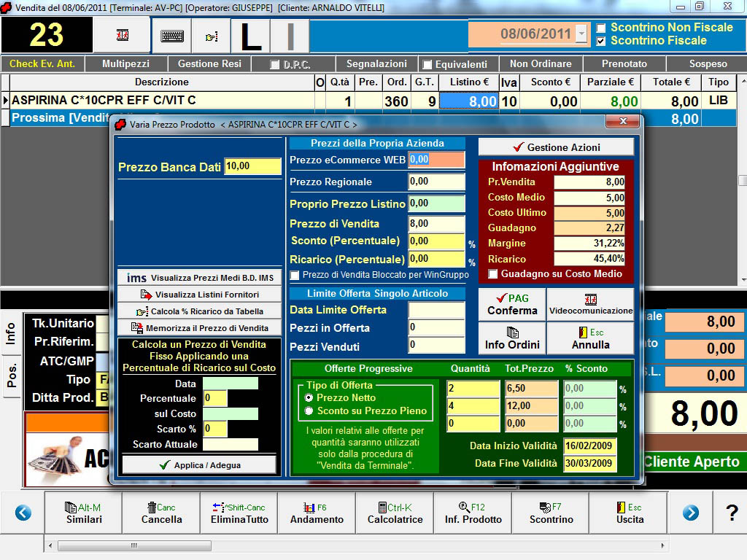Enable the Scontrino Non Fiscale checkbox
The width and height of the screenshot is (747, 560).
601,28
